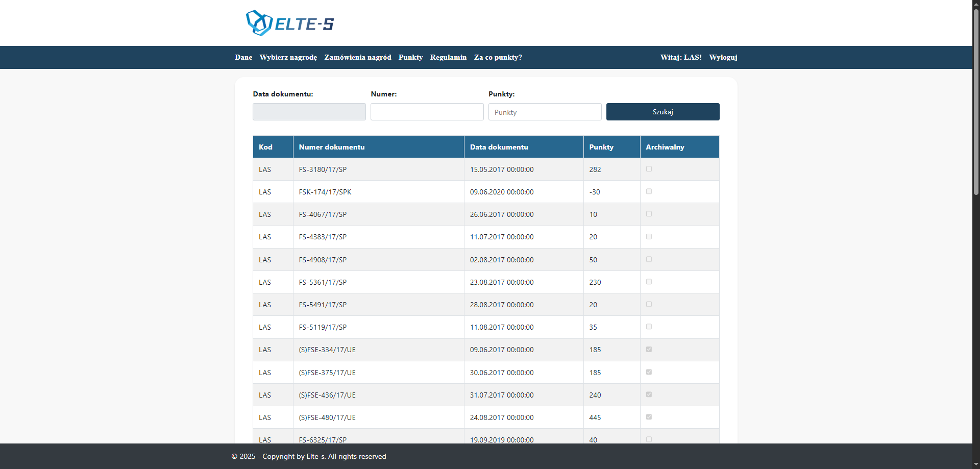Toggle Archiwalny checkbox for FS-3180/17/SP
Viewport: 980px width, 469px height.
[x=649, y=169]
